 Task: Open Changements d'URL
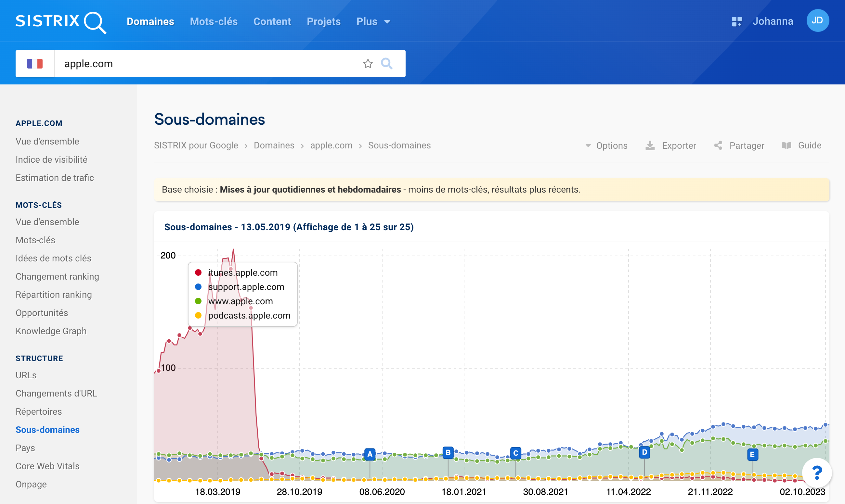pos(57,393)
